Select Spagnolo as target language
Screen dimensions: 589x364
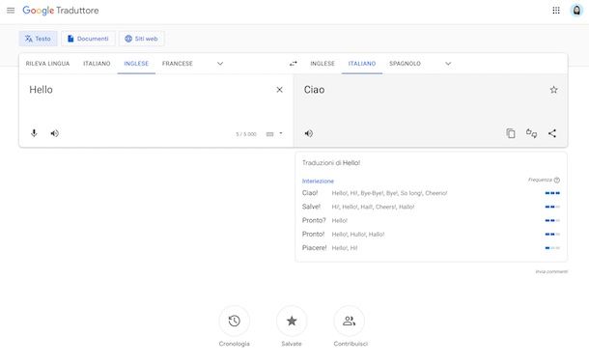pyautogui.click(x=405, y=64)
